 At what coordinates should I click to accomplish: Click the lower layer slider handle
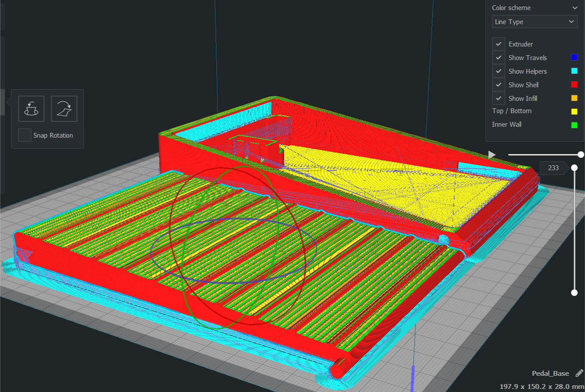[x=574, y=292]
